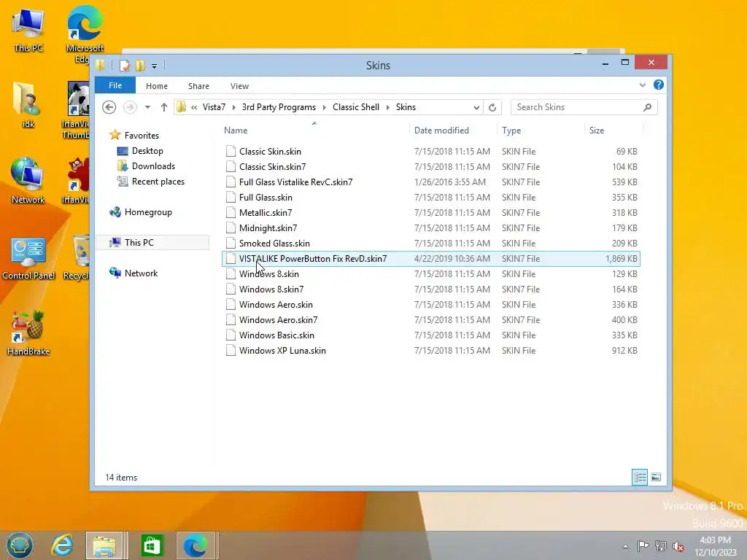Click the muted volume tray icon

tap(678, 545)
